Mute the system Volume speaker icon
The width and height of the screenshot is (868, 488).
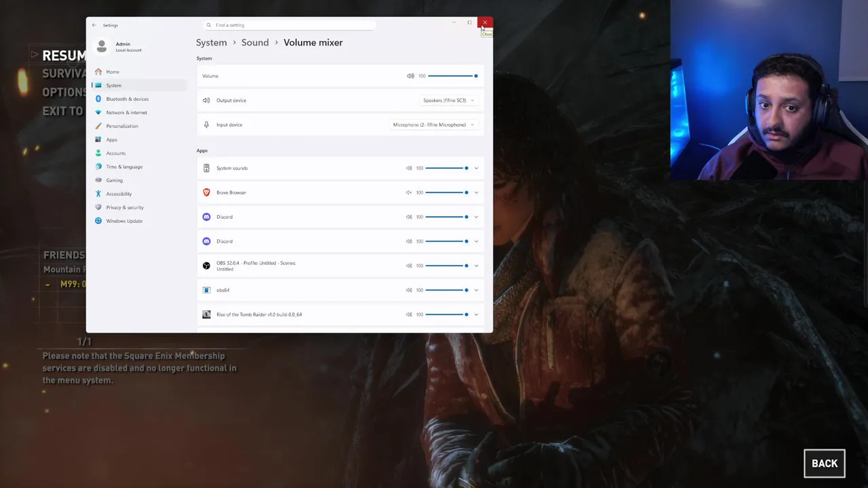click(410, 76)
